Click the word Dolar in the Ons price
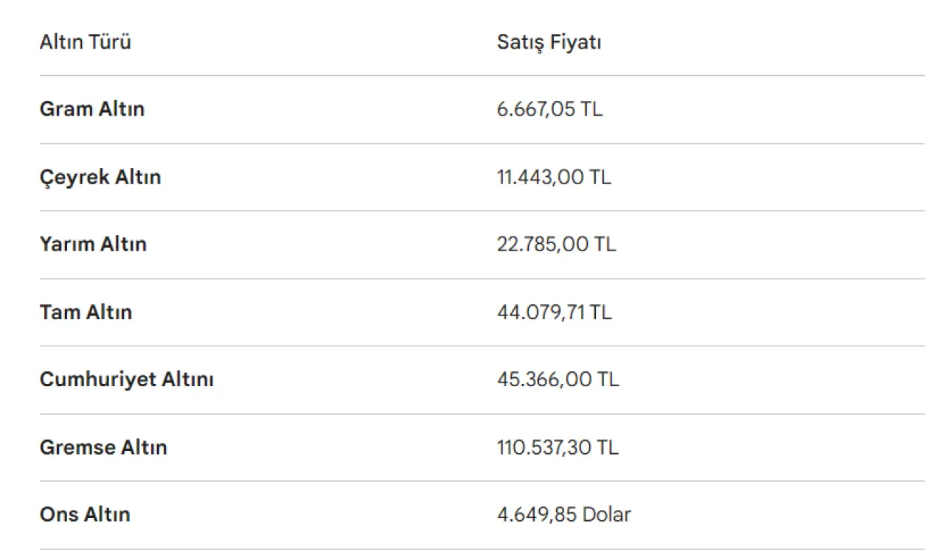 coord(606,514)
